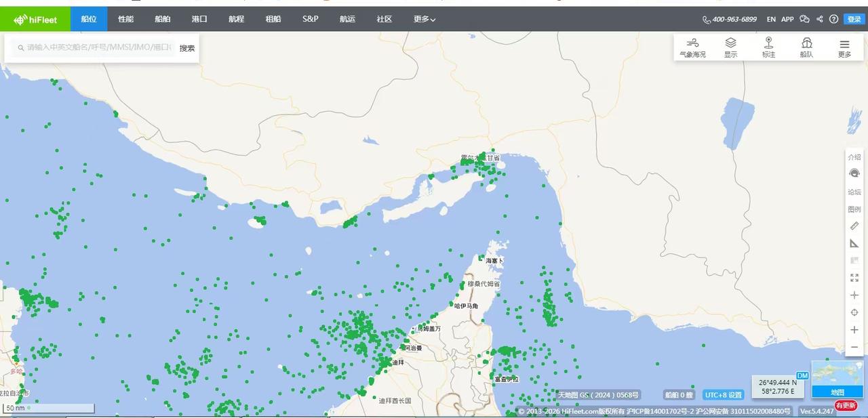Screen dimensions: 868x418
Task: Open the 租船 menu
Action: click(273, 19)
